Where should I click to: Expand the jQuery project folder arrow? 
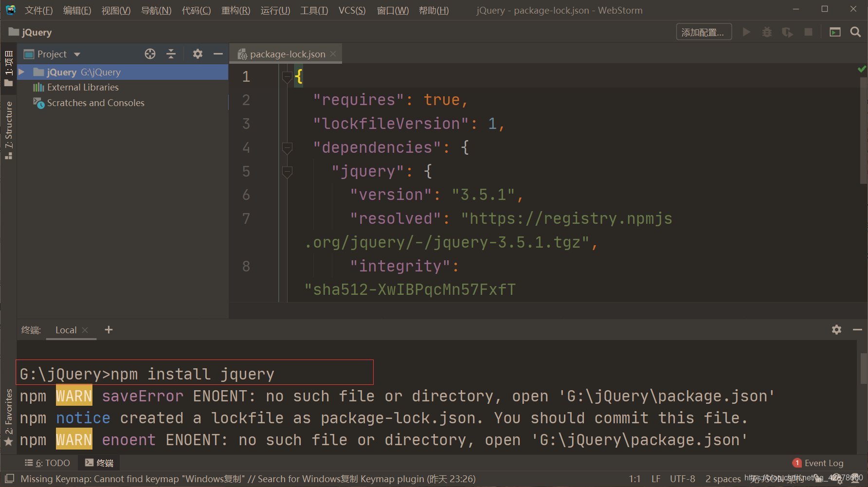pyautogui.click(x=22, y=72)
